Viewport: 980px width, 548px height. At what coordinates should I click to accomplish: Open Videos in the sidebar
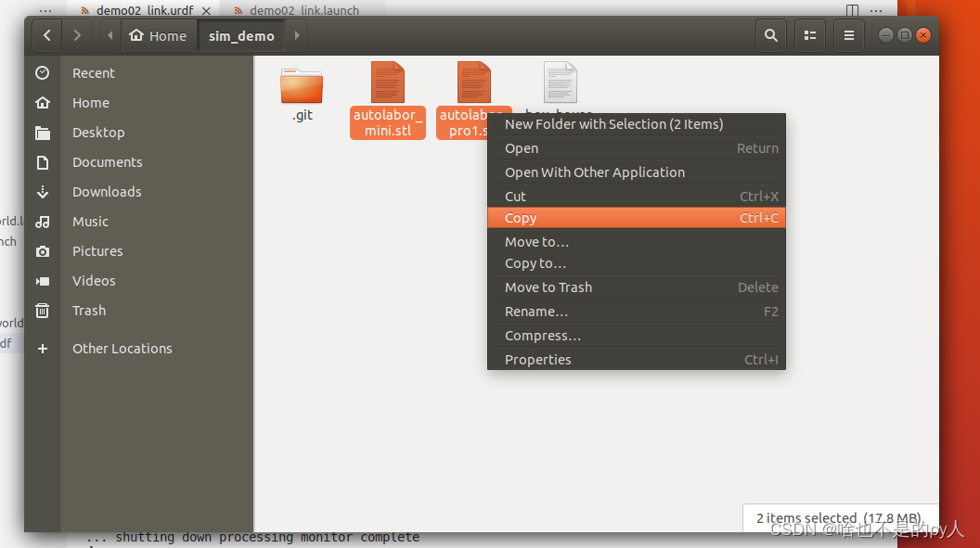point(94,281)
